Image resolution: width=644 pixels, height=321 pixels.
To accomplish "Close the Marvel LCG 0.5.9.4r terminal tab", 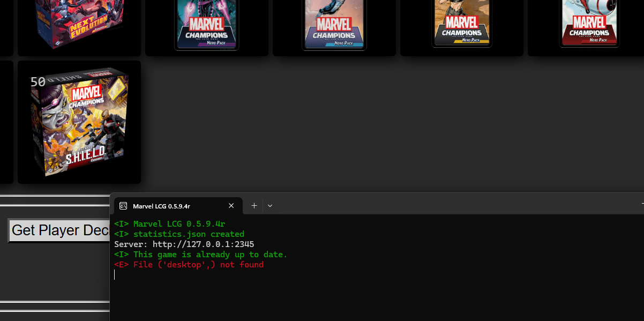I will (231, 206).
